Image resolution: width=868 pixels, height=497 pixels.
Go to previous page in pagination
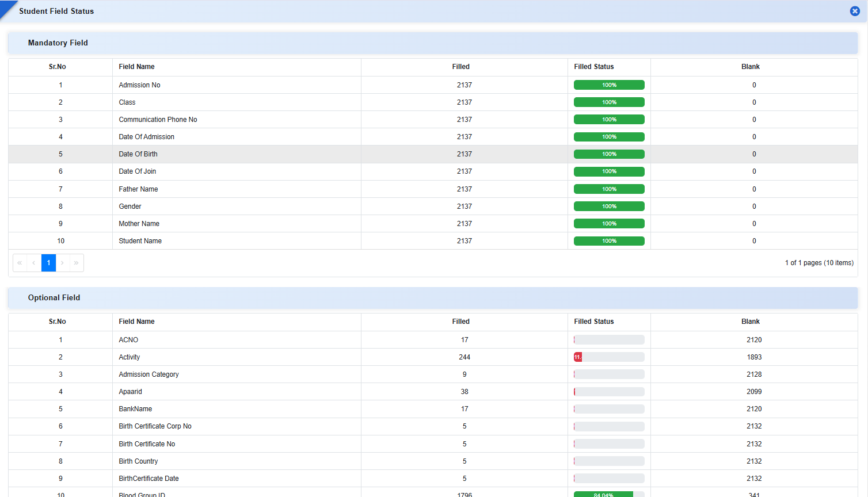point(34,263)
